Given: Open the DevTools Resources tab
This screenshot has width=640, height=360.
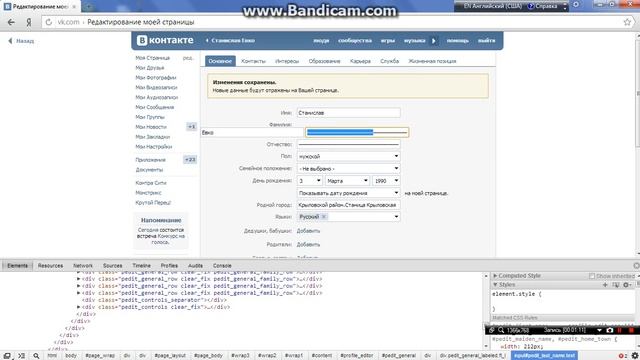Looking at the screenshot, I should (x=50, y=266).
